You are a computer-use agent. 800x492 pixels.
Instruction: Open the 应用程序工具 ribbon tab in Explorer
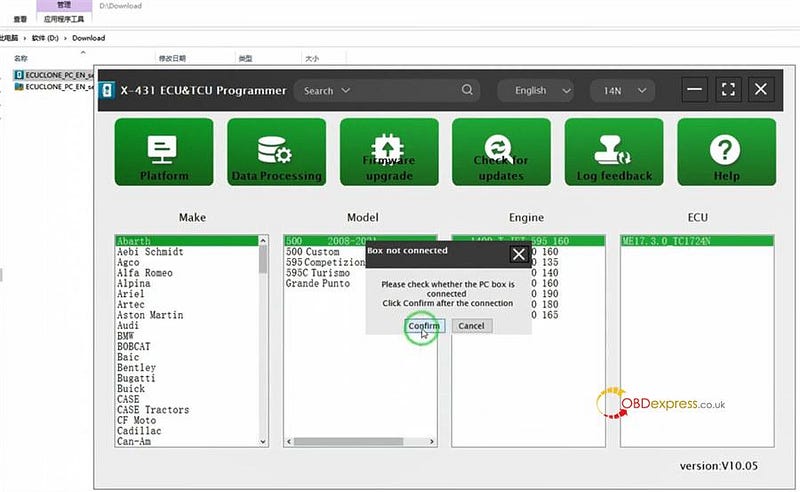click(x=64, y=19)
